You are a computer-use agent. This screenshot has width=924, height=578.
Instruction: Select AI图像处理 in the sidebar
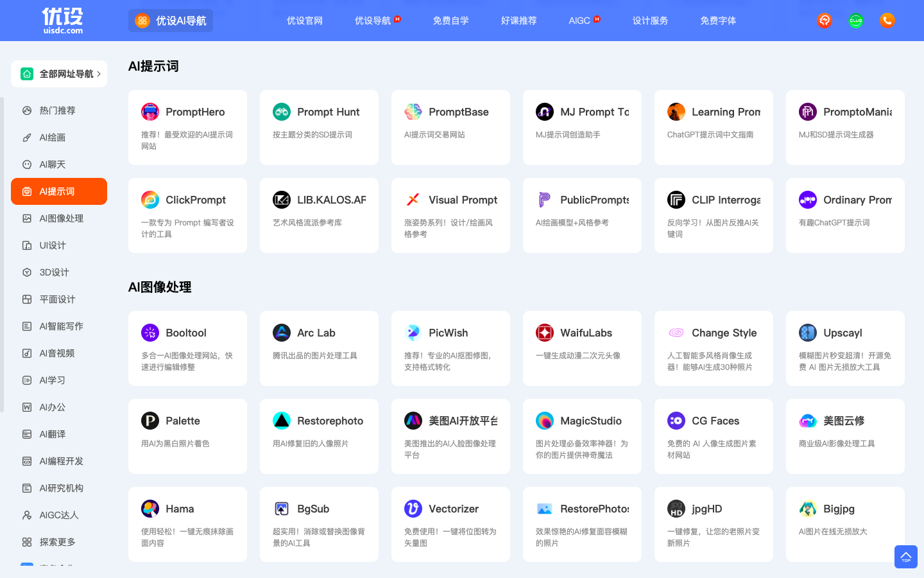pyautogui.click(x=62, y=218)
